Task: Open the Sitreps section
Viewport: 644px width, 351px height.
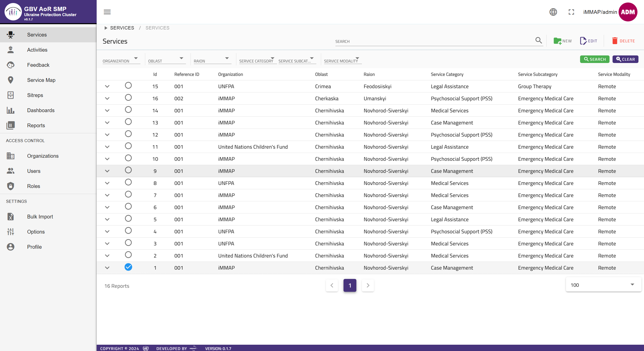Action: coord(35,95)
